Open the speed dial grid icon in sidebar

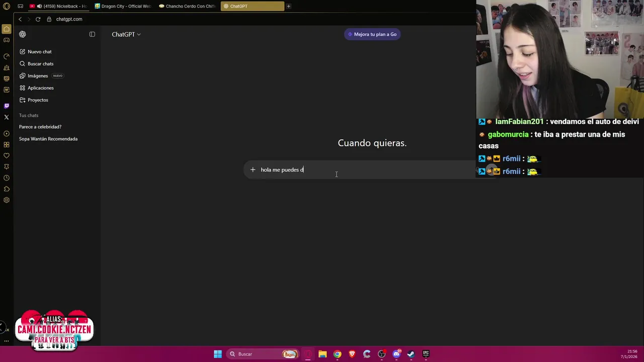click(7, 145)
